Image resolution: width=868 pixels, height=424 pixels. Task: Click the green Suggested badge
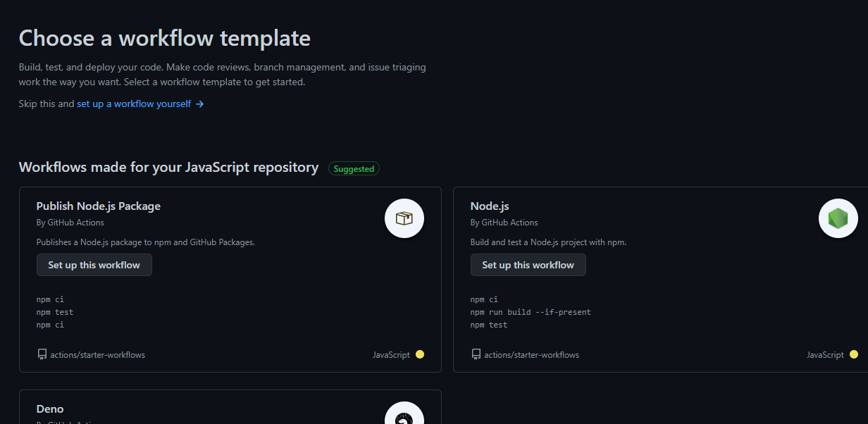point(354,169)
